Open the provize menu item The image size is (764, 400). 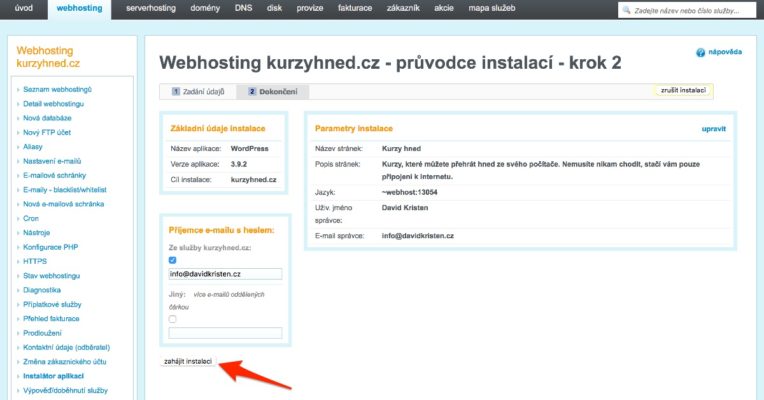310,8
